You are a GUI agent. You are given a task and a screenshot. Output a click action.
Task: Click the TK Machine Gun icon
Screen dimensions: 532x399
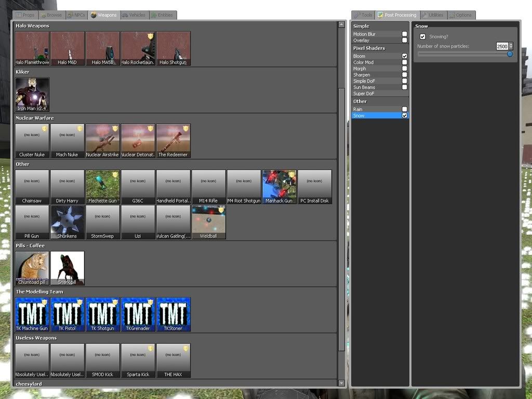click(x=32, y=314)
